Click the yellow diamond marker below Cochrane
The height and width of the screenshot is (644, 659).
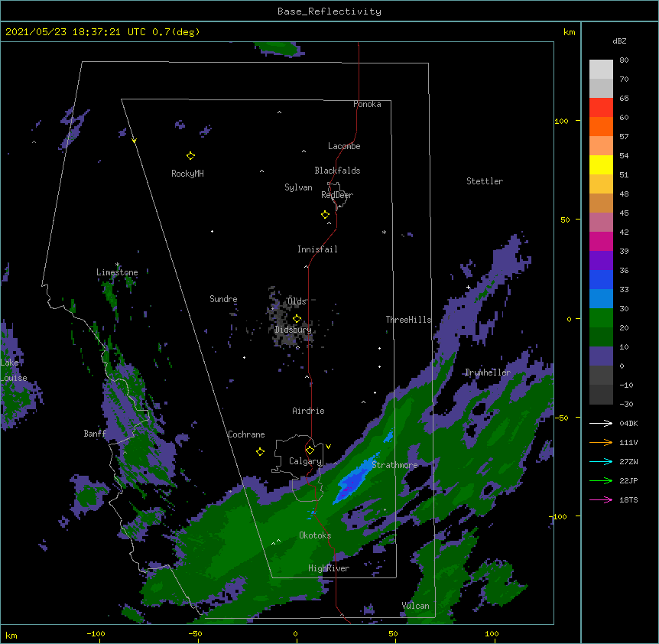coord(260,452)
